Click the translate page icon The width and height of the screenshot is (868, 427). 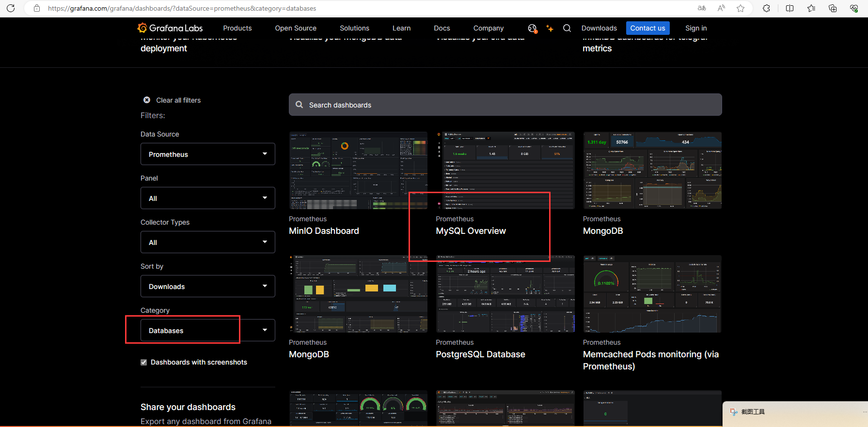tap(701, 8)
